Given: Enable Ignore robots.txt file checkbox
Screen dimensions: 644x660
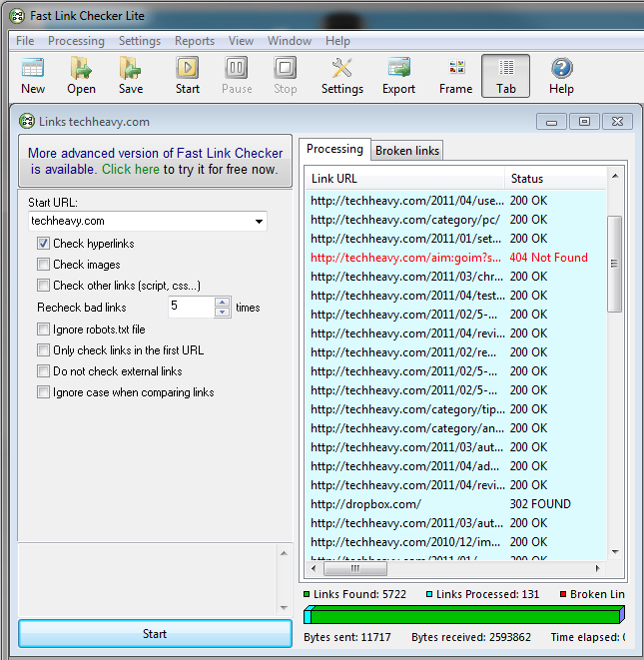Looking at the screenshot, I should 43,330.
